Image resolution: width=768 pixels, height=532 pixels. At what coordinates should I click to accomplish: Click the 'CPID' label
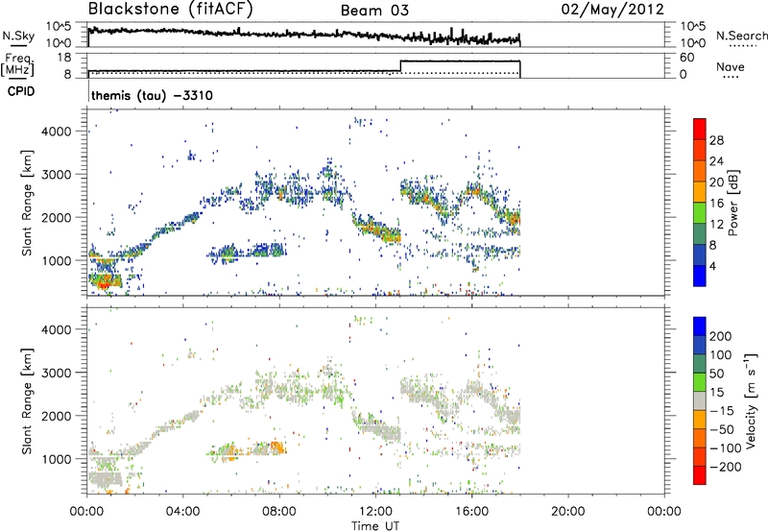21,91
